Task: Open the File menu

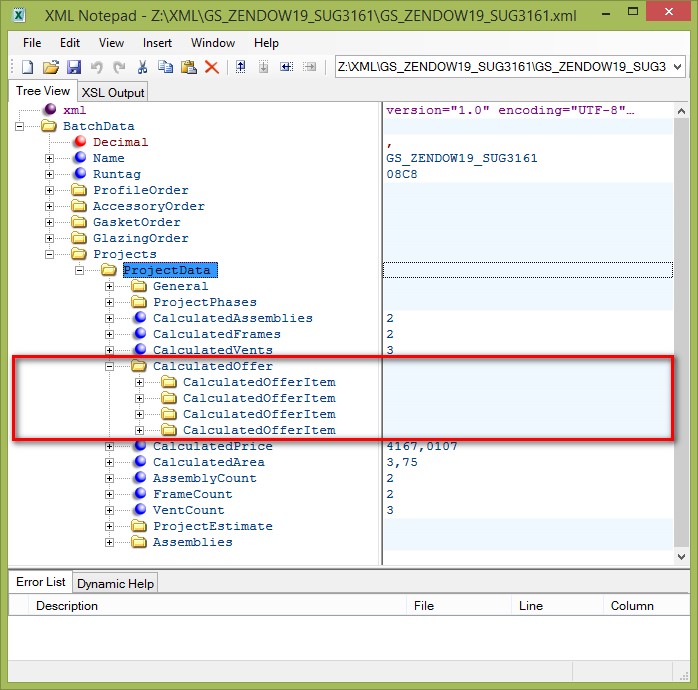Action: tap(32, 43)
